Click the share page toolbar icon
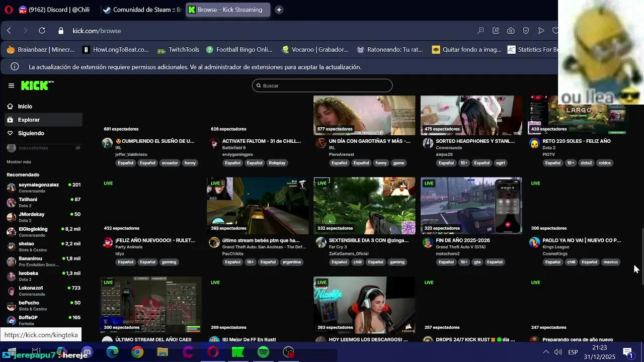This screenshot has width=644, height=362. pyautogui.click(x=496, y=31)
